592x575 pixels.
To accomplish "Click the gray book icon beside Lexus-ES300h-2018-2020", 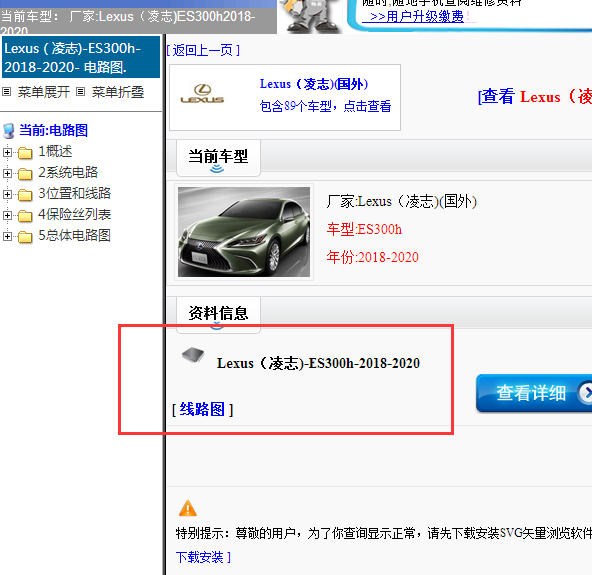I will click(193, 355).
